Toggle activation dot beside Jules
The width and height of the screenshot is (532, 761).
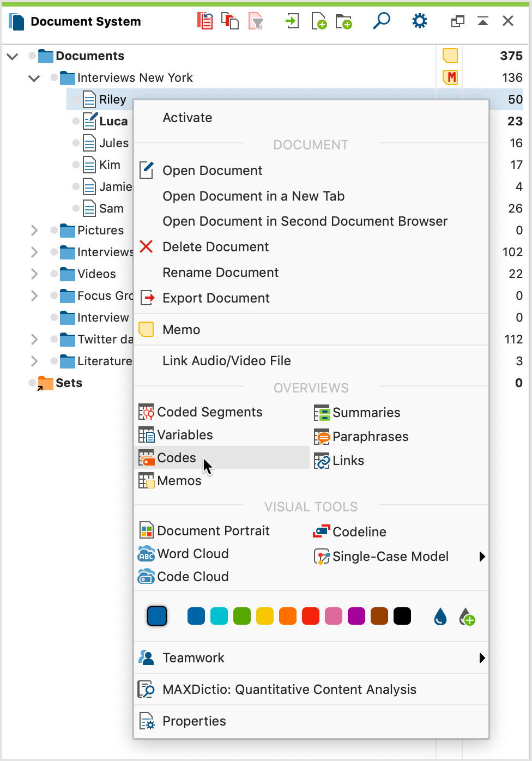click(x=76, y=143)
